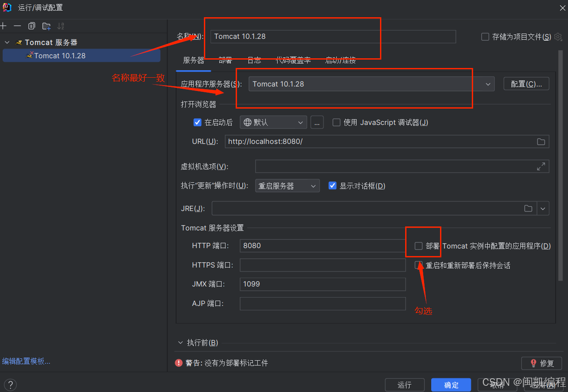Viewport: 568px width, 392px height.
Task: Add a new run configuration
Action: tap(4, 26)
